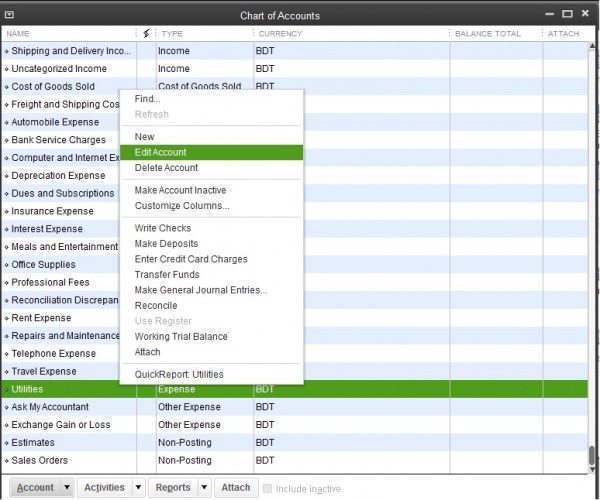Click the Attach button at bottom

[236, 488]
